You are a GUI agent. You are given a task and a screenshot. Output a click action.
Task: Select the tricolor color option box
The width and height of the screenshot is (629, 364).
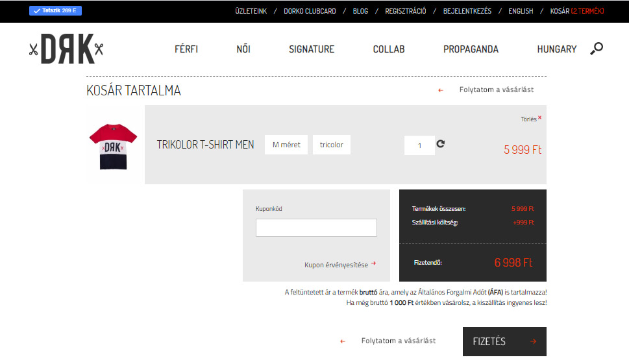tap(331, 145)
